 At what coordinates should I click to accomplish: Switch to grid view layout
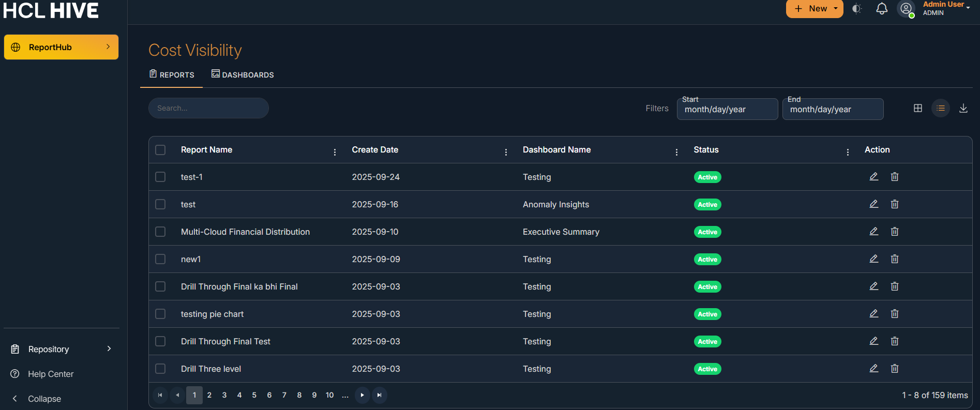click(x=917, y=108)
